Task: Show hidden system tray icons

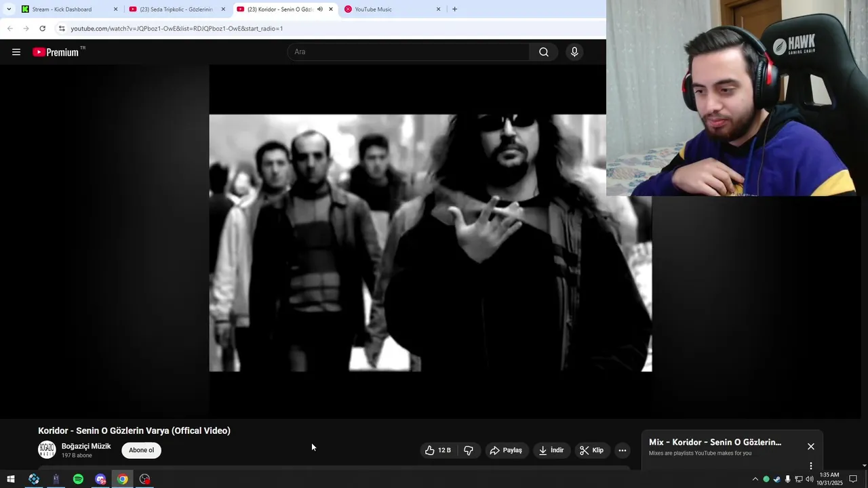Action: [x=755, y=479]
